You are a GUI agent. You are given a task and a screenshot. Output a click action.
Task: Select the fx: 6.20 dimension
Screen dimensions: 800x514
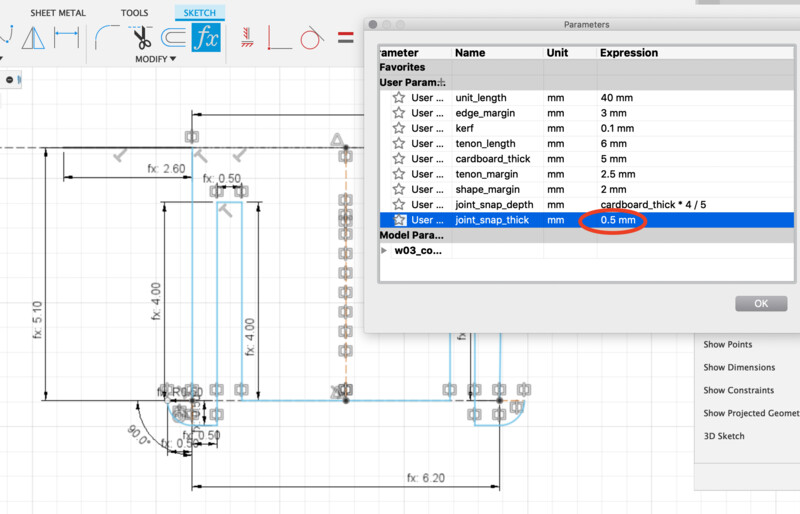pyautogui.click(x=426, y=478)
